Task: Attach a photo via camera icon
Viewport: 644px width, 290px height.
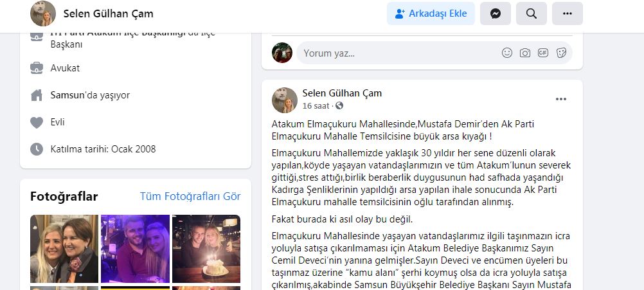Action: pyautogui.click(x=525, y=53)
